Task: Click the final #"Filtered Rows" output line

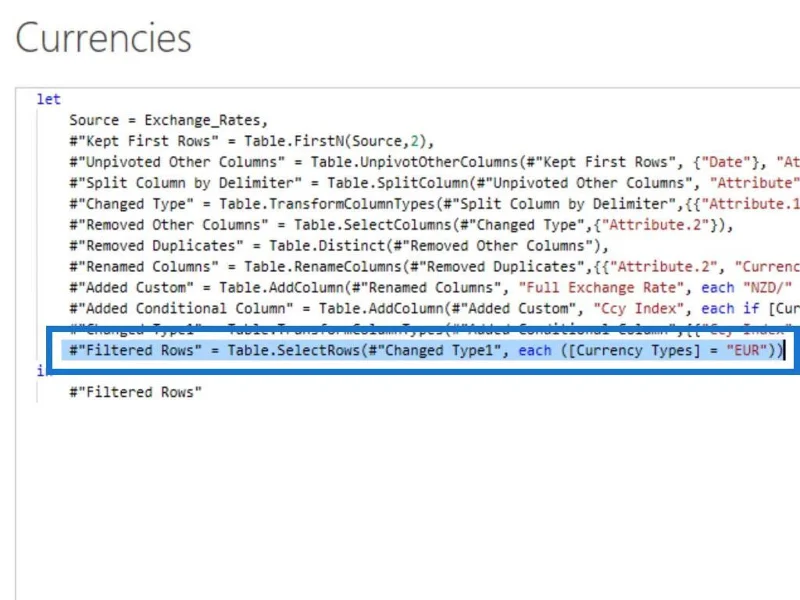Action: tap(136, 392)
